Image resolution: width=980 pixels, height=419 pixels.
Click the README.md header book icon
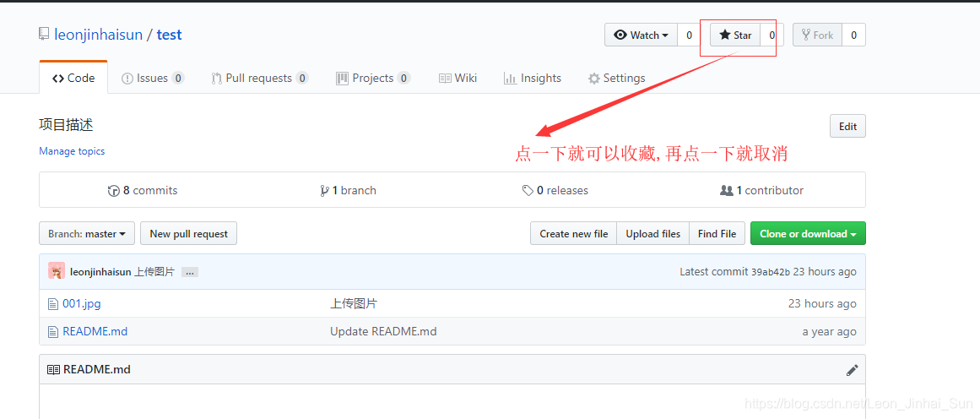54,370
